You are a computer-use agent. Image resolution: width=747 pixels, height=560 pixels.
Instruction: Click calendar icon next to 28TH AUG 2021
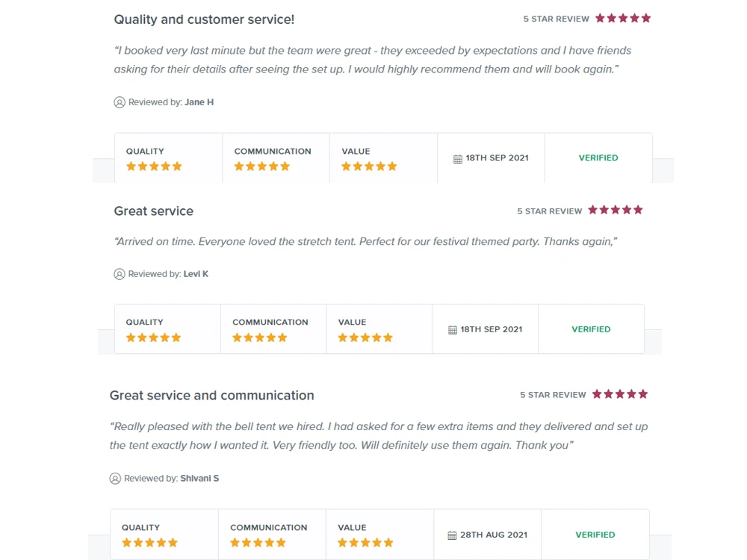[452, 535]
